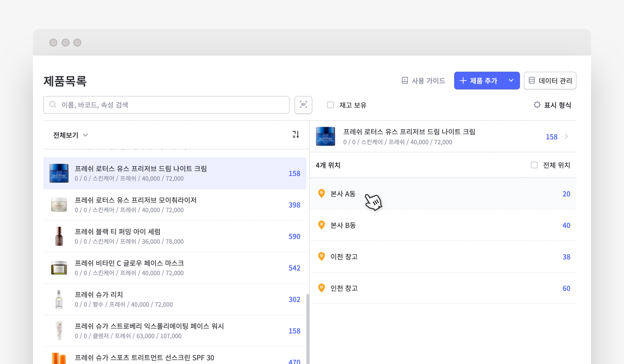This screenshot has width=624, height=364.
Task: Select 프레쉬 슈가 스트로베리 익스폴리에이팅 페이스 워시 row
Action: click(175, 331)
